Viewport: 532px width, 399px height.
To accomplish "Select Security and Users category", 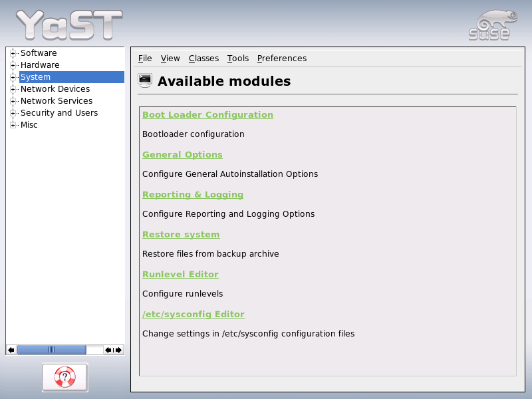I will (59, 112).
